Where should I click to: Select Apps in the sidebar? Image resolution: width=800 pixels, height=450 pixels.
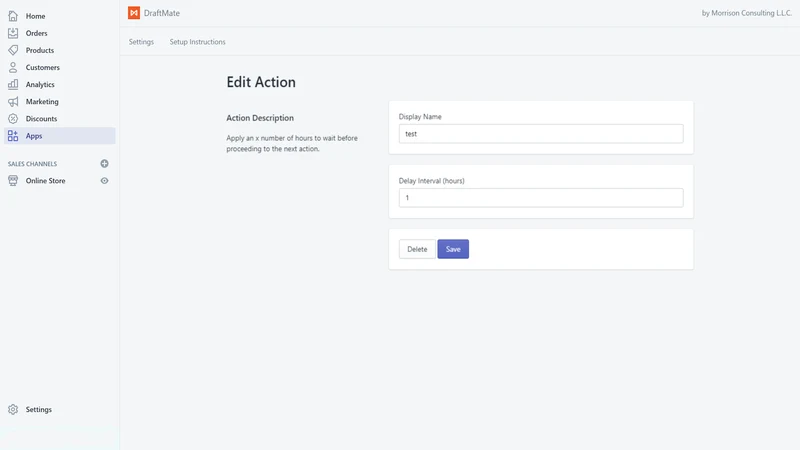(x=60, y=136)
